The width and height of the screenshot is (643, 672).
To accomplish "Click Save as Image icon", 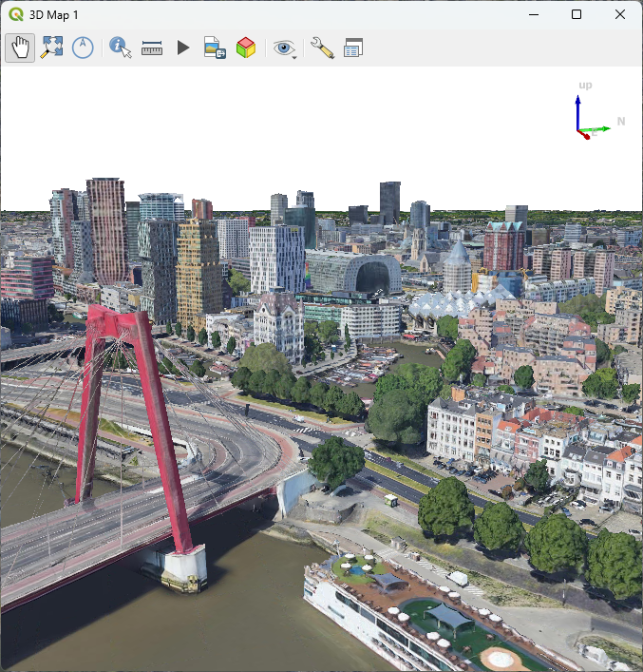I will [215, 48].
